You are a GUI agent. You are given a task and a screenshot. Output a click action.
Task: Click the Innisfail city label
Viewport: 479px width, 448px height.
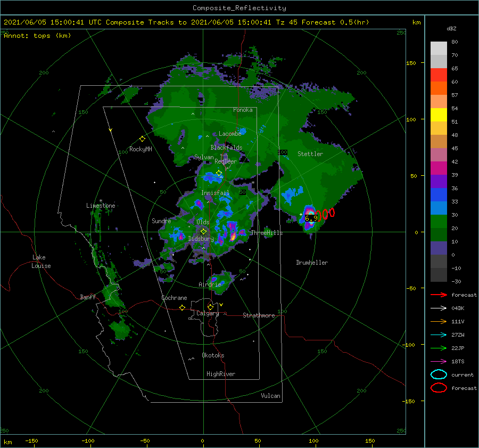[x=215, y=193]
